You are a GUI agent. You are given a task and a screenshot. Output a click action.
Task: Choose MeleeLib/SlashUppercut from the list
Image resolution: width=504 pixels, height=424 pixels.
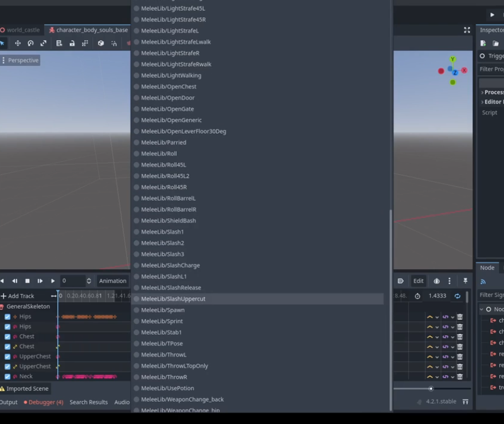pos(258,299)
